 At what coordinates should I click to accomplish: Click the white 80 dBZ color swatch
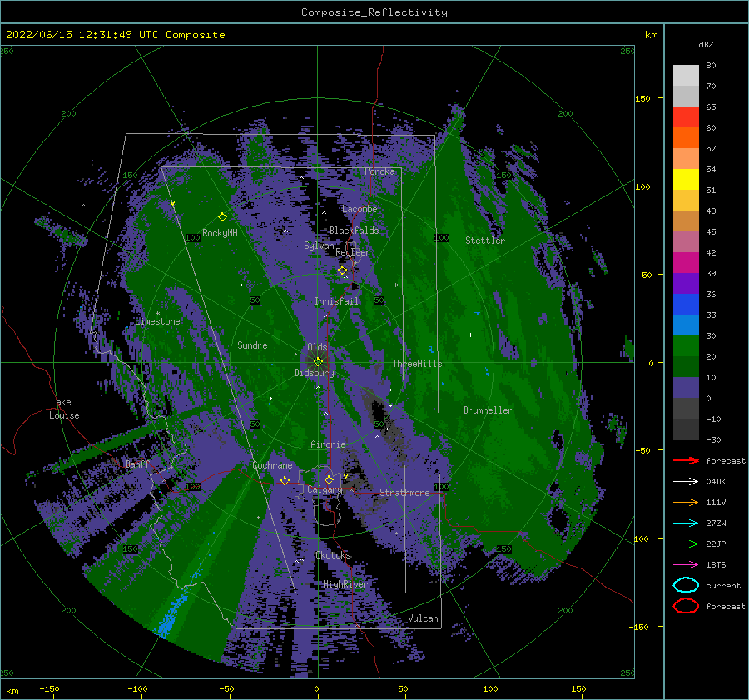[x=686, y=76]
